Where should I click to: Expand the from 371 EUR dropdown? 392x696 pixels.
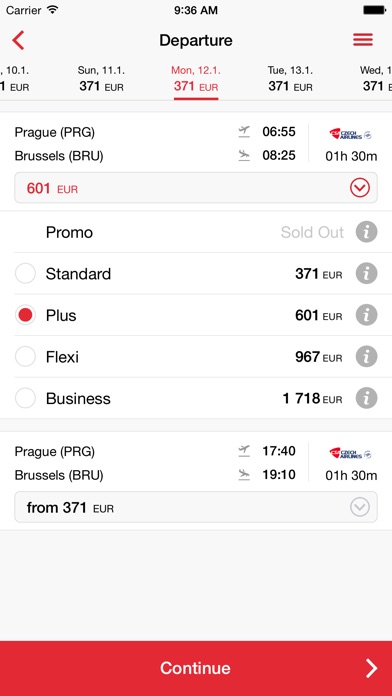196,507
